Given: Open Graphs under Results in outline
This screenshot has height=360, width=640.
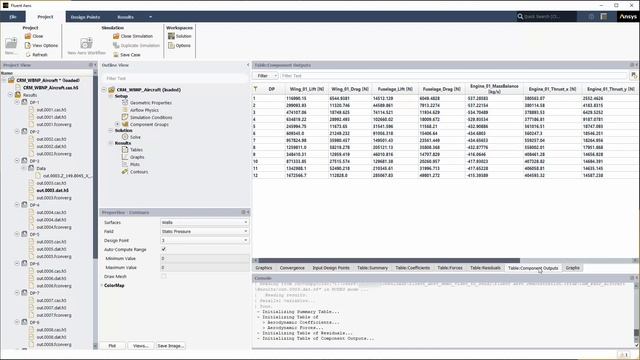Looking at the screenshot, I should tap(137, 157).
